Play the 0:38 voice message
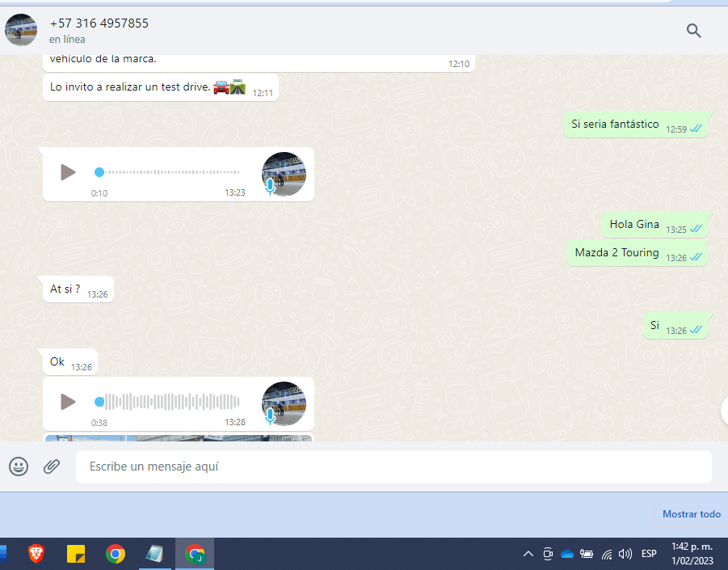Viewport: 728px width, 570px height. pos(68,402)
